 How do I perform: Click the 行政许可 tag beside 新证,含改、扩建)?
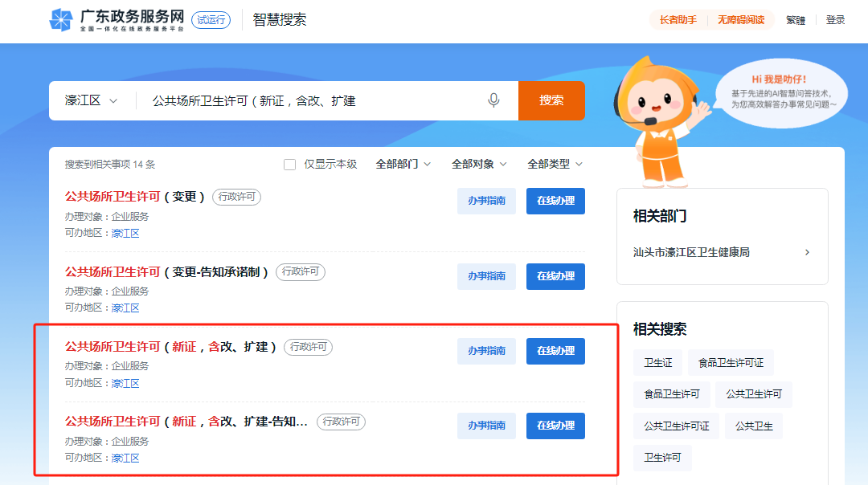(x=309, y=347)
